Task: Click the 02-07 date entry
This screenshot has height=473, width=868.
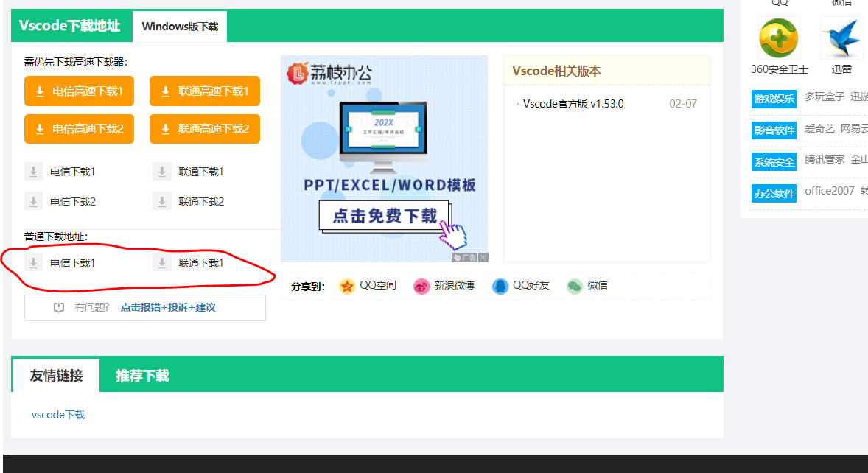Action: click(682, 104)
